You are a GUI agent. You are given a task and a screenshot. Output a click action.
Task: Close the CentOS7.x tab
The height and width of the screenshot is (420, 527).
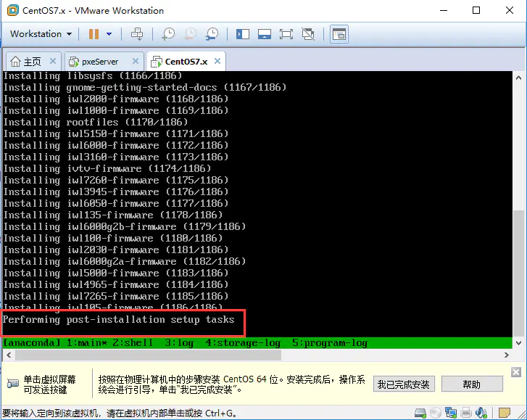217,61
